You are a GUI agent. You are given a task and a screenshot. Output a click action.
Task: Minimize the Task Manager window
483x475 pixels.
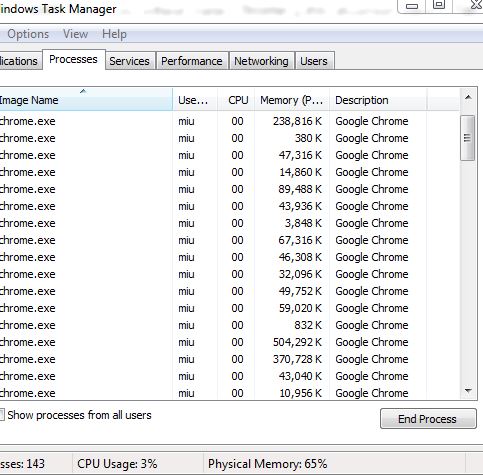[x=412, y=6]
